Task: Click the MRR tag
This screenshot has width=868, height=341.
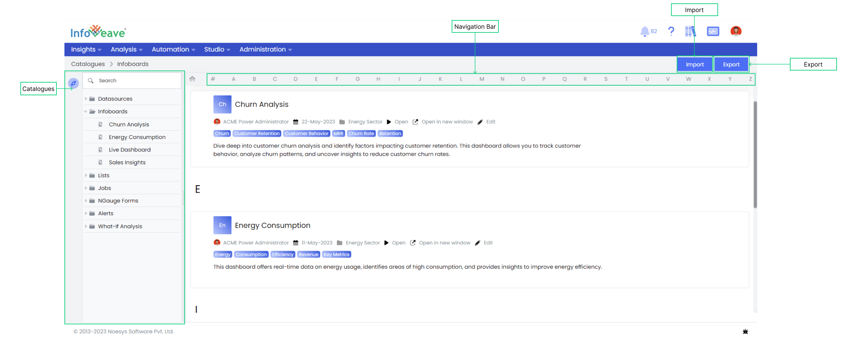Action: [338, 134]
